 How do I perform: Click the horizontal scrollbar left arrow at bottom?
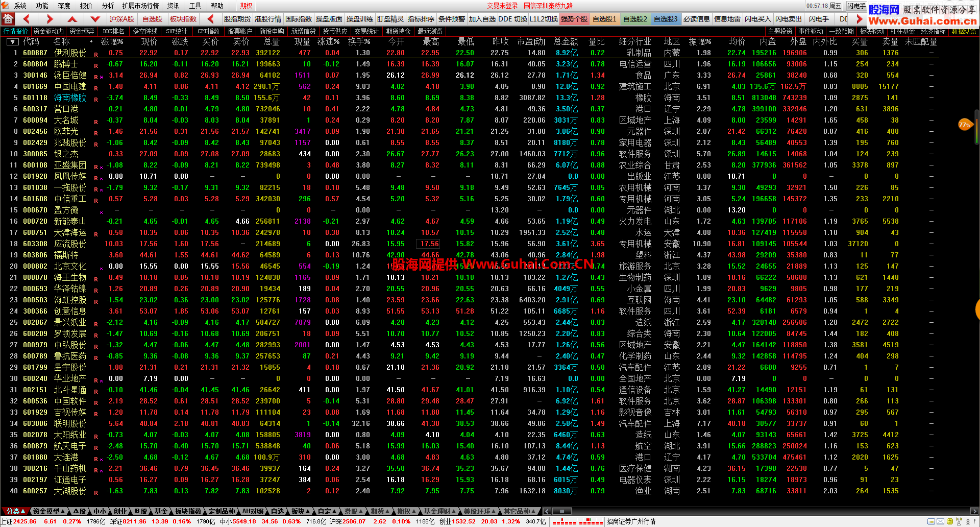pos(547,511)
